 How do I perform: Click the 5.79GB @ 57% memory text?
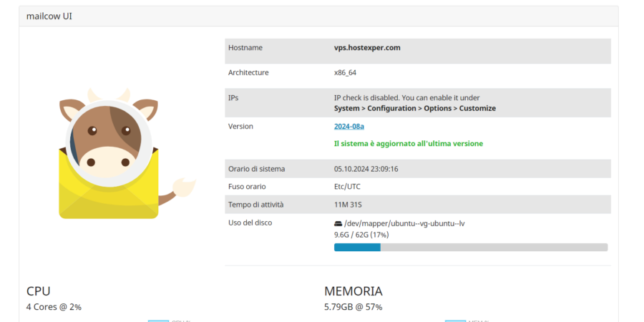[x=353, y=308]
